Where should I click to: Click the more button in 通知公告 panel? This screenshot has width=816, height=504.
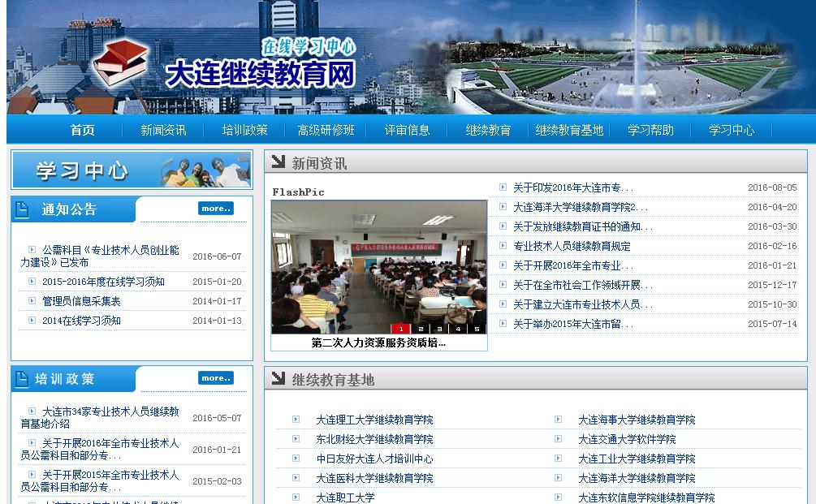(215, 209)
